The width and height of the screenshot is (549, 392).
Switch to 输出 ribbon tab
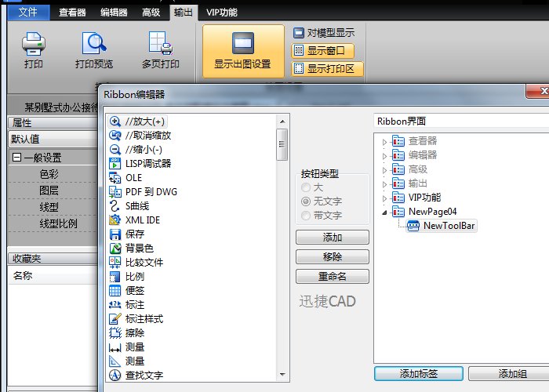click(183, 13)
